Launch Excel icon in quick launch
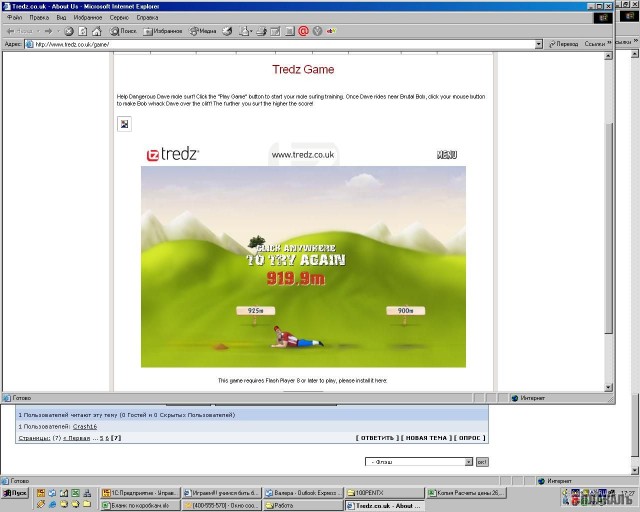The height and width of the screenshot is (512, 640). 76,493
